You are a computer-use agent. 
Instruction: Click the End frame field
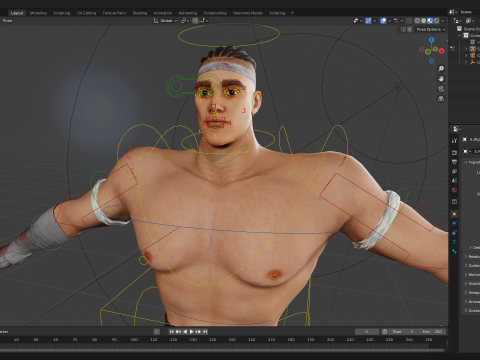432,332
